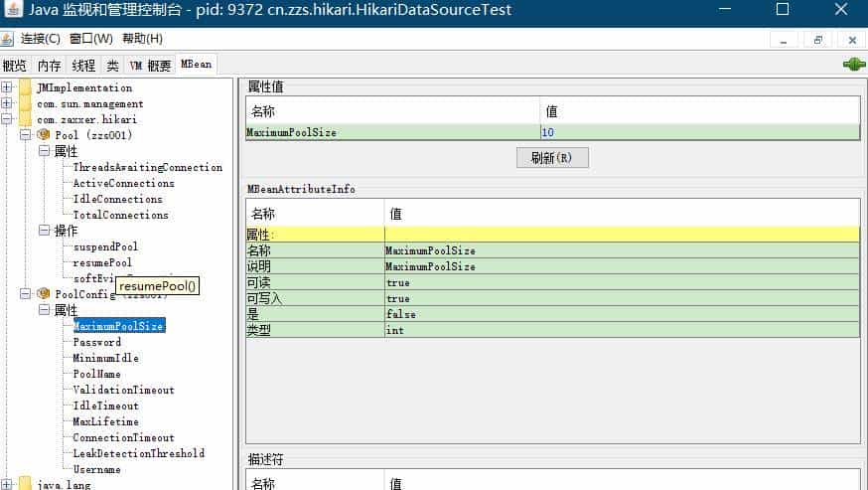Close the inner console window
Screen dimensions: 868x490
[852, 40]
